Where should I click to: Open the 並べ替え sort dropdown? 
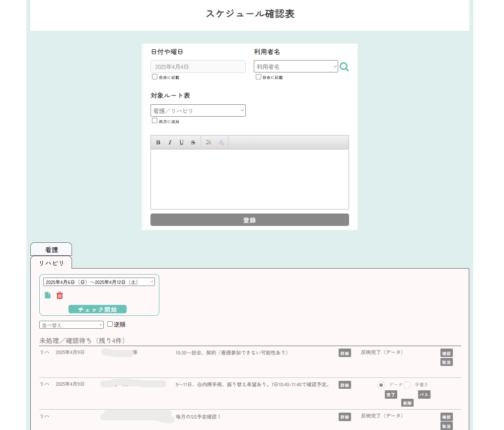(72, 325)
